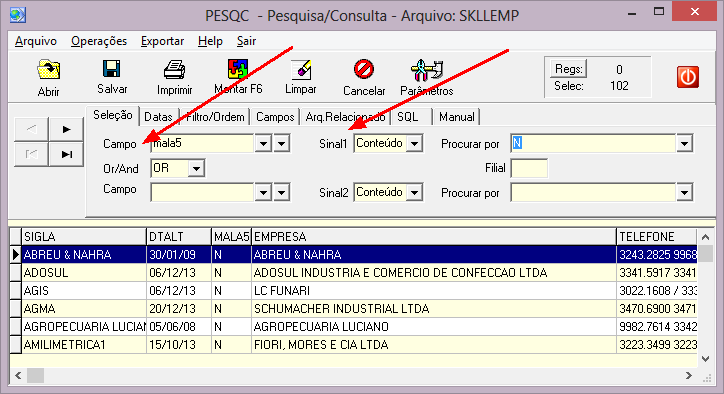Open second arrow beside mala5 field
The image size is (724, 394).
click(282, 144)
